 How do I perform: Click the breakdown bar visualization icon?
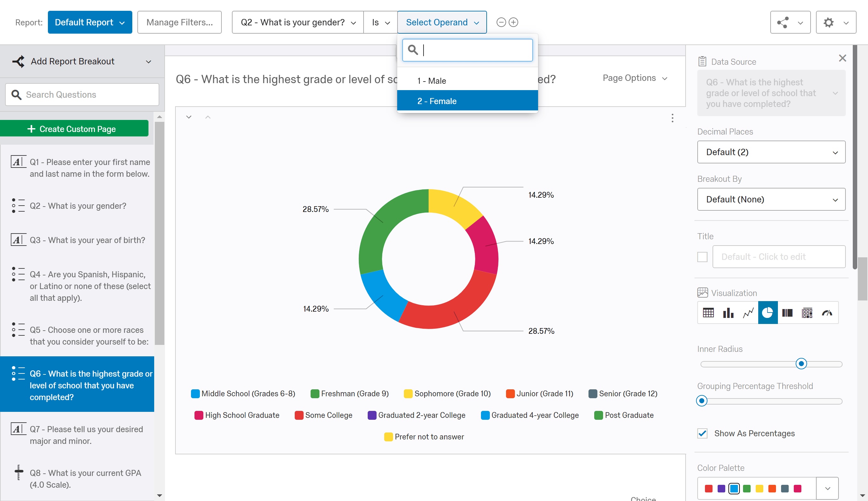coord(787,313)
